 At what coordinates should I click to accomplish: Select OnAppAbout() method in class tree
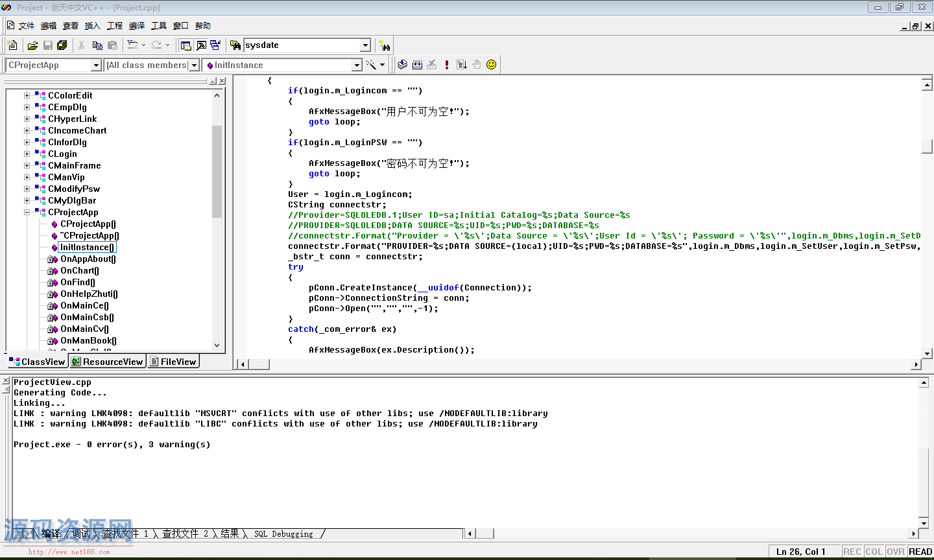88,259
